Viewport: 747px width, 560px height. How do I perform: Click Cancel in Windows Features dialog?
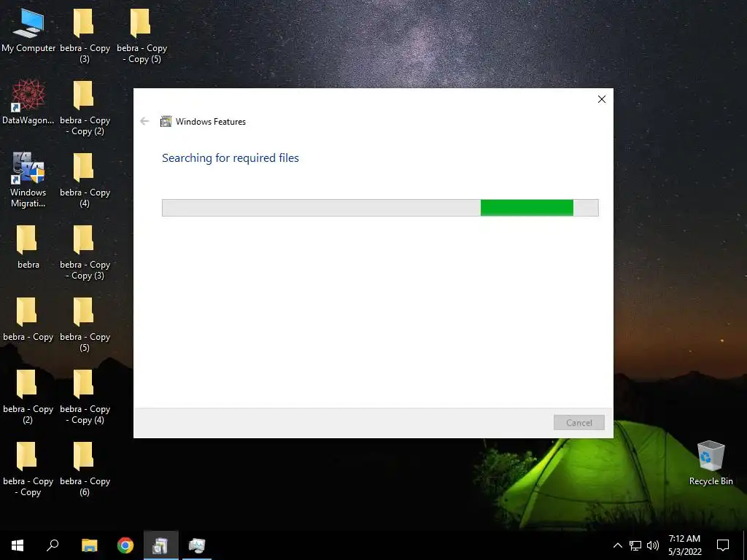tap(578, 422)
